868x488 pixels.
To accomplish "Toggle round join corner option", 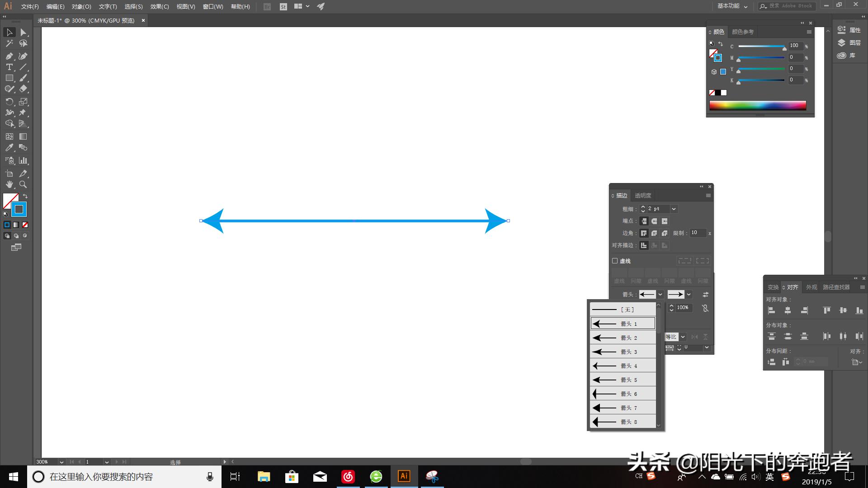I will pyautogui.click(x=654, y=233).
